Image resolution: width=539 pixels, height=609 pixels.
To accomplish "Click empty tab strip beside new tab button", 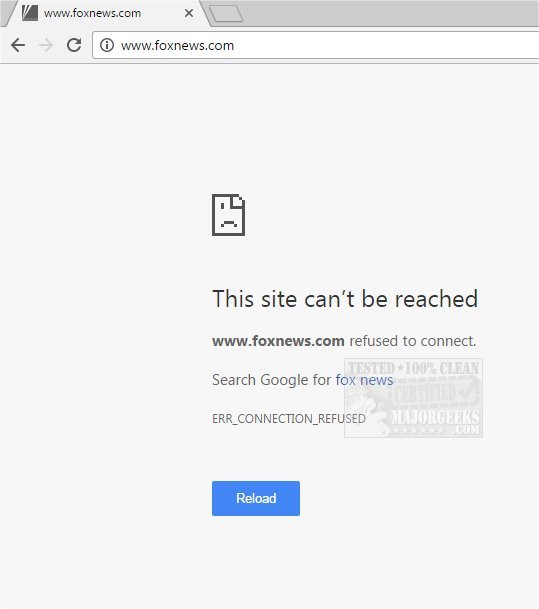I will click(388, 13).
